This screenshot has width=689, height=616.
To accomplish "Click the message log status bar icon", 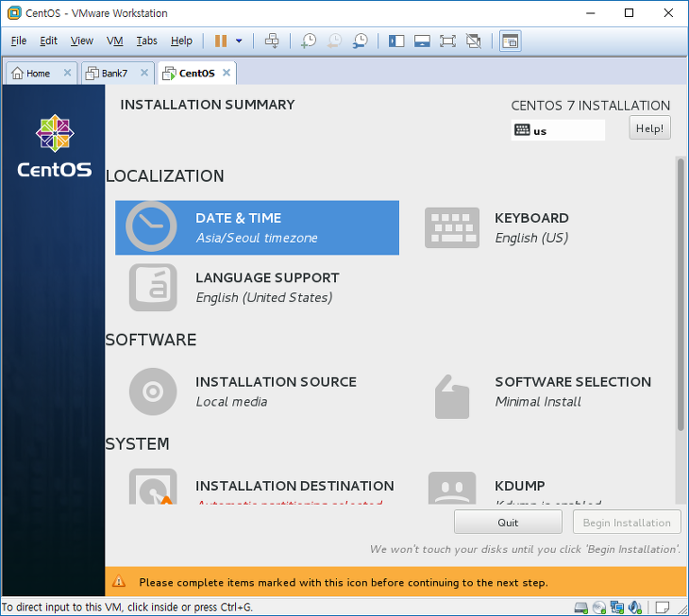I will tap(663, 608).
